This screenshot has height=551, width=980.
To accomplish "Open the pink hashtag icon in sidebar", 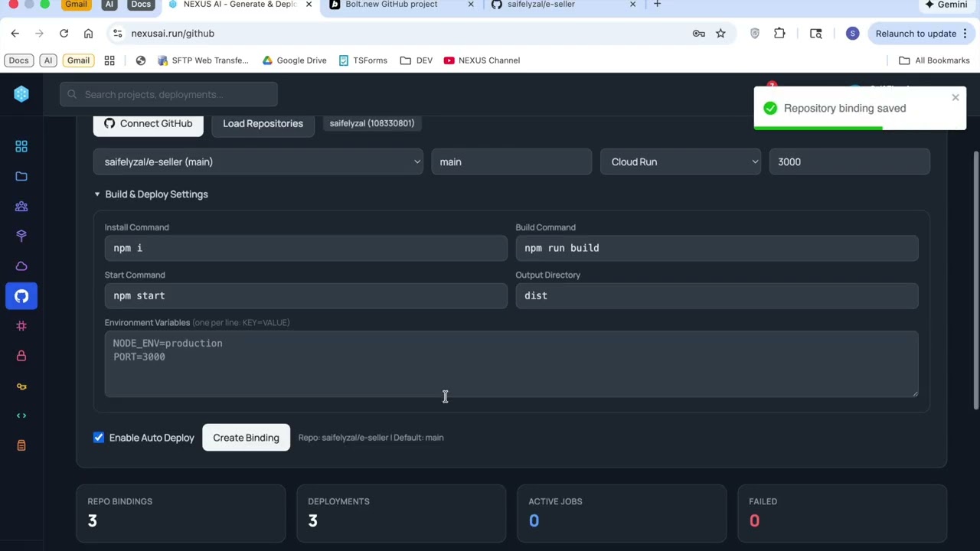I will tap(21, 326).
